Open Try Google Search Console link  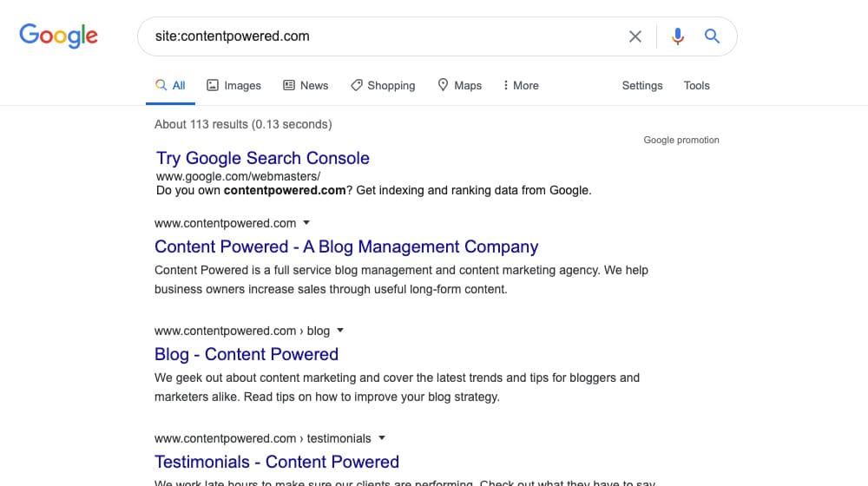[262, 158]
